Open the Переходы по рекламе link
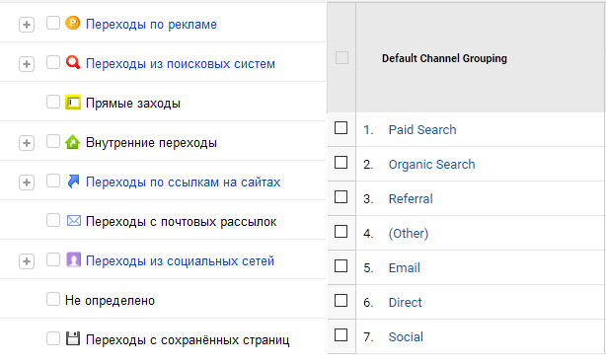Viewport: 606px width, 364px height. (x=151, y=25)
